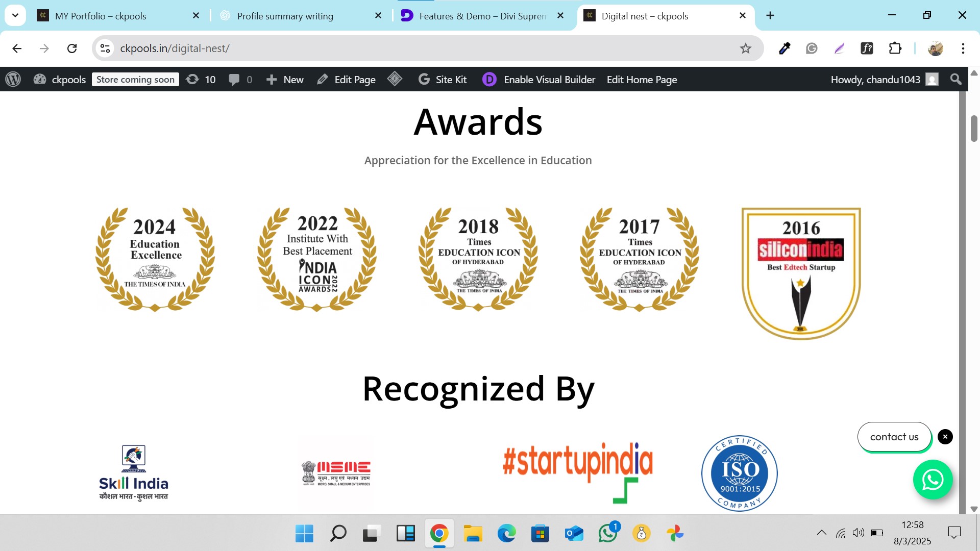This screenshot has height=551, width=980.
Task: Open the Chrome three-dot menu
Action: tap(963, 48)
